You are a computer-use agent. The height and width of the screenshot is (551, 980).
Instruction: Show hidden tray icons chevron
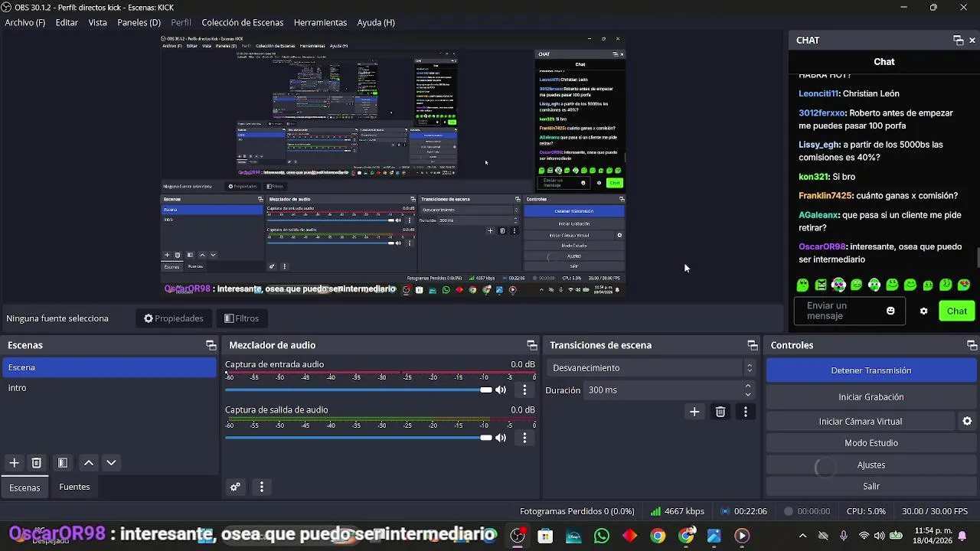(x=802, y=536)
